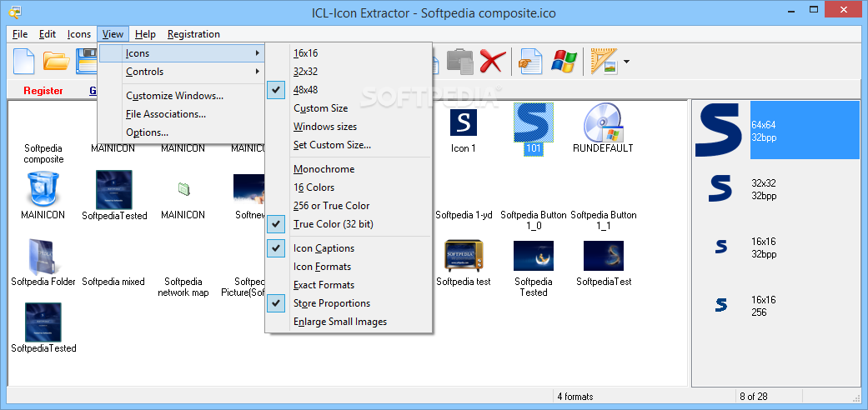The height and width of the screenshot is (410, 868).
Task: Enable Enlarge Small Images option
Action: 349,322
